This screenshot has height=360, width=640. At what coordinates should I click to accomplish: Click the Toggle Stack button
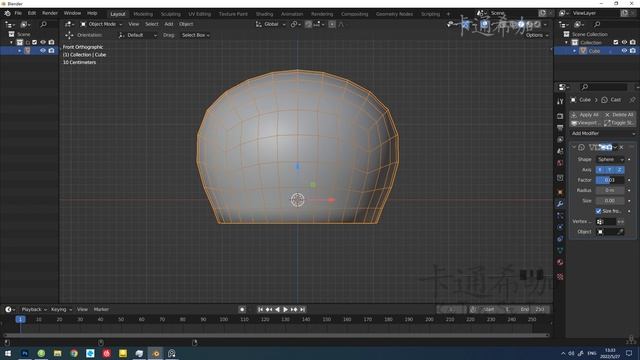[619, 123]
